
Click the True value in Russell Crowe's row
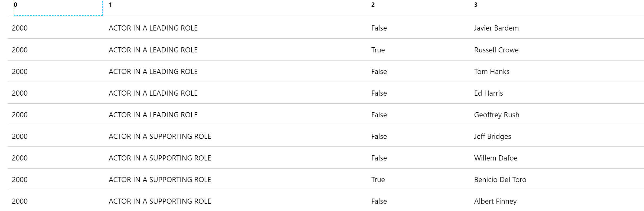click(x=378, y=50)
